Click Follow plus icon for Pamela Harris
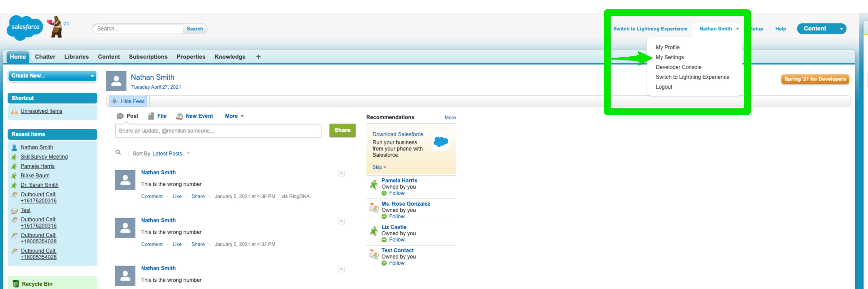This screenshot has width=868, height=289. [384, 193]
